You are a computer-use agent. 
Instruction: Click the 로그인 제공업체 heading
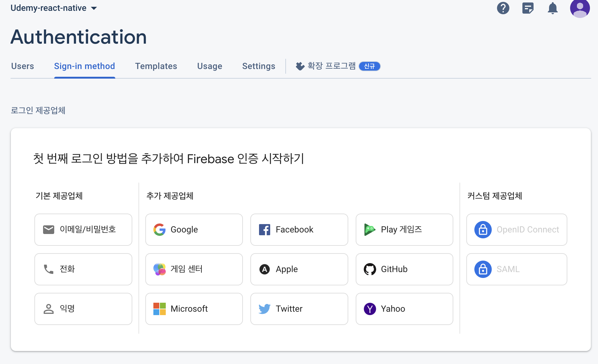pyautogui.click(x=38, y=110)
